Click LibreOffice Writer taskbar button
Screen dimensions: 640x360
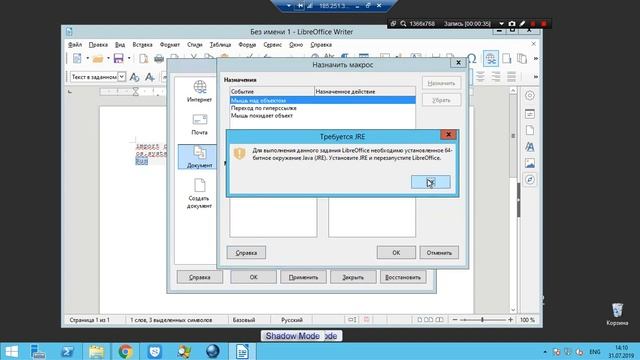242,351
